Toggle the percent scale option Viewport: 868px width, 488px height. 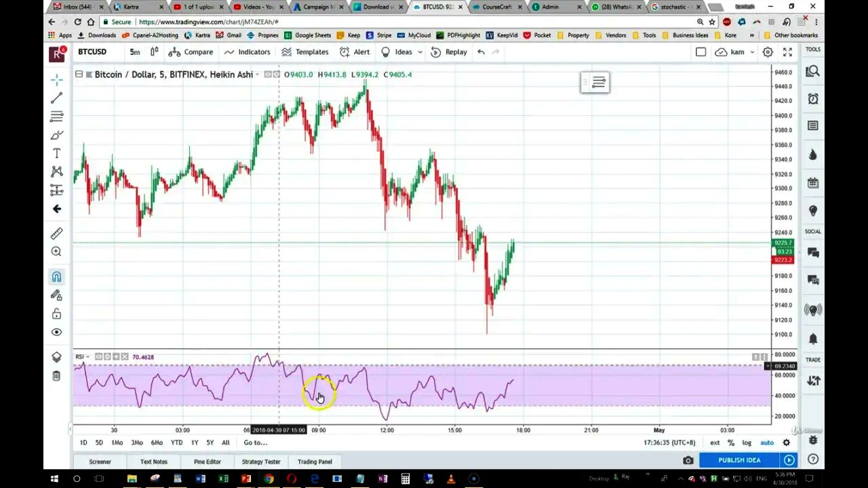(x=731, y=443)
